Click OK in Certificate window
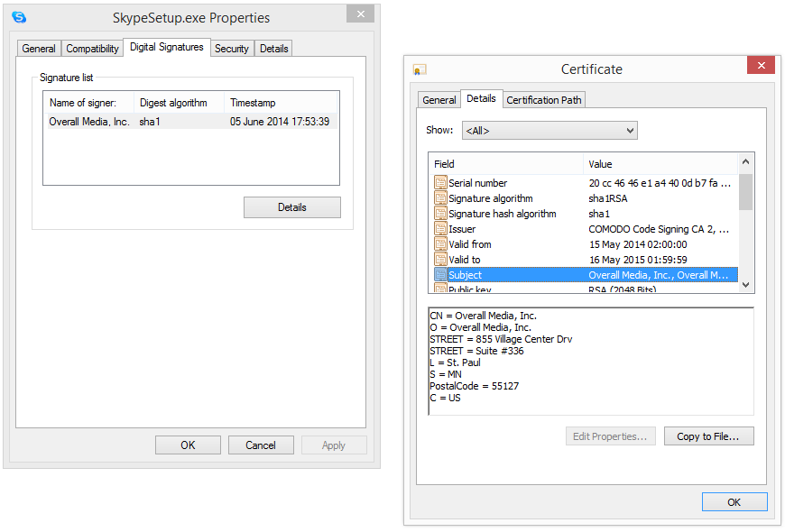This screenshot has width=785, height=532. tap(734, 502)
